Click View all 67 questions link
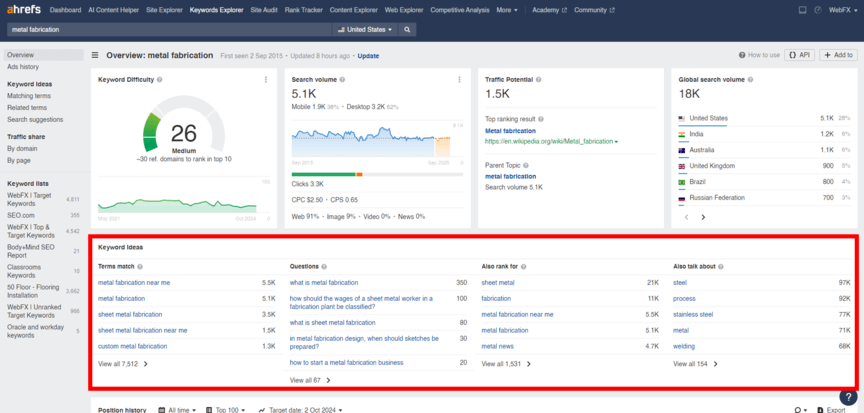The width and height of the screenshot is (864, 413). 310,380
